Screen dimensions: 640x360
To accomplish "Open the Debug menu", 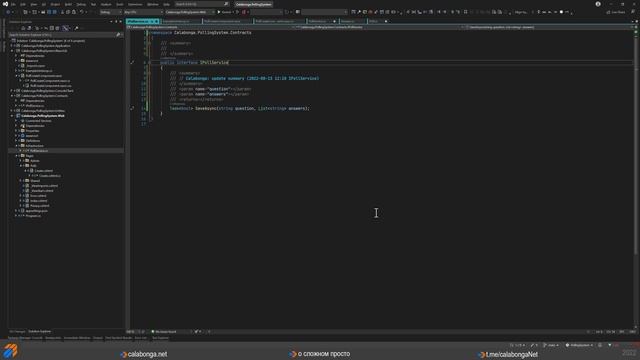I will 81,4.
